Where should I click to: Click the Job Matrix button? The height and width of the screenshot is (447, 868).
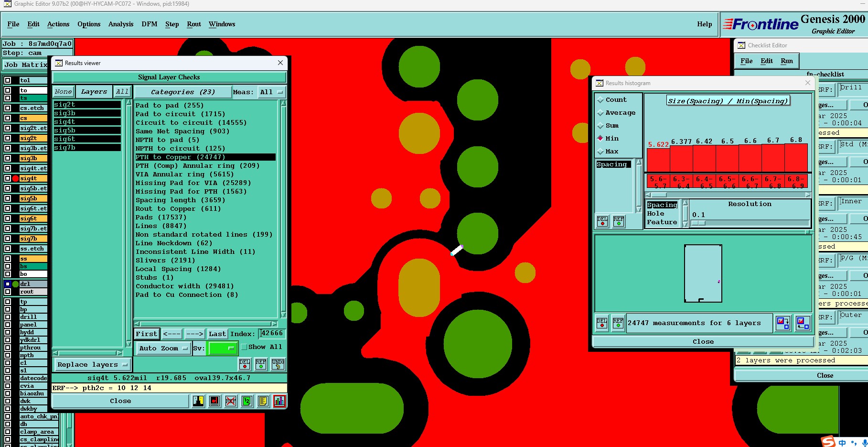(x=25, y=65)
